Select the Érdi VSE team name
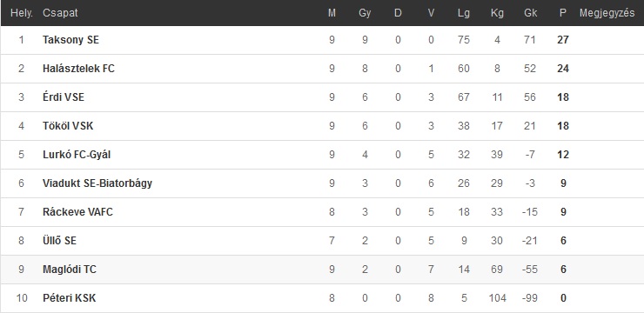This screenshot has height=313, width=644. pyautogui.click(x=64, y=97)
